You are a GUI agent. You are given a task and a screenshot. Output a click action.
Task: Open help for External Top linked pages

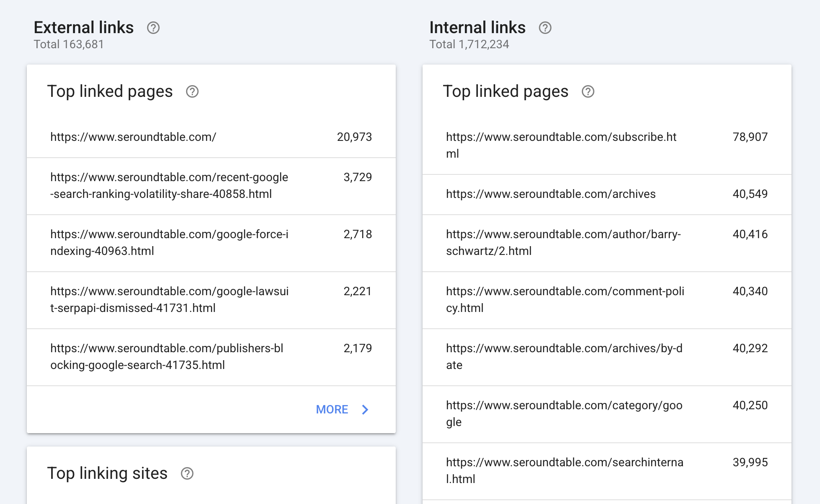click(x=192, y=91)
